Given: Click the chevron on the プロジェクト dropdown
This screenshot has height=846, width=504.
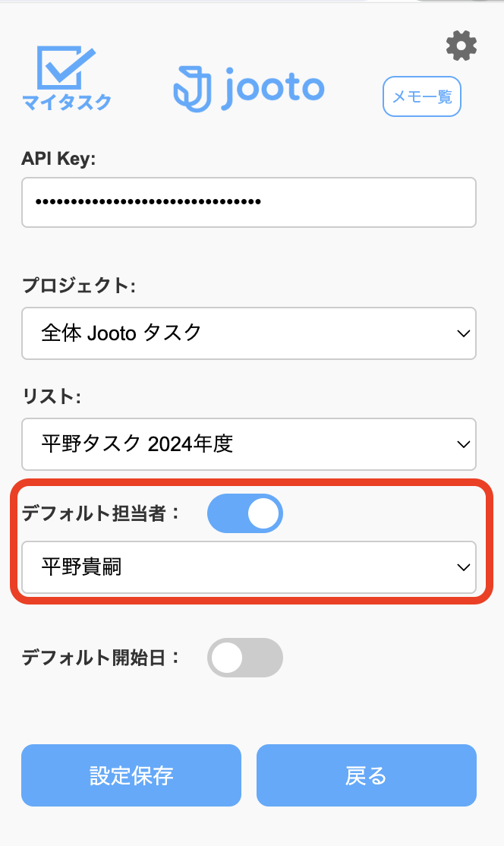Looking at the screenshot, I should pos(462,334).
